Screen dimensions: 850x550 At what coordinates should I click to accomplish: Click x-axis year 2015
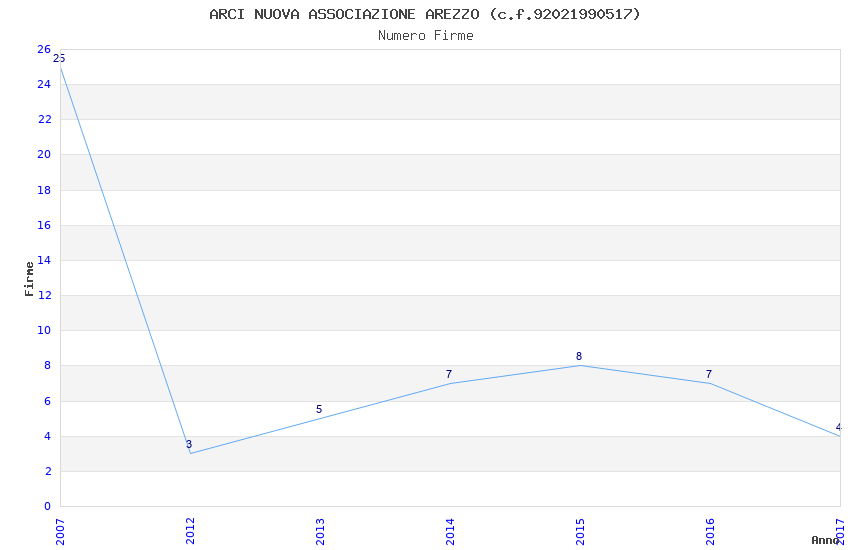pos(580,532)
